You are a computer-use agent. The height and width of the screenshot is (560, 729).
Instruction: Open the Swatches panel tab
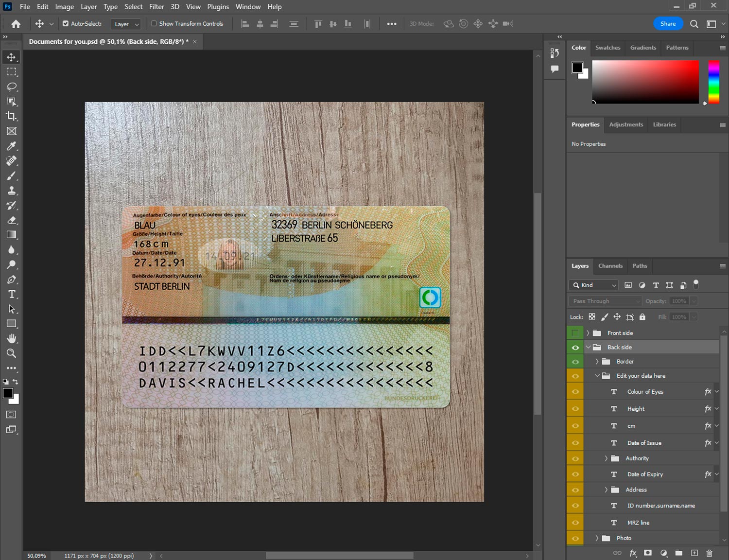coord(607,48)
